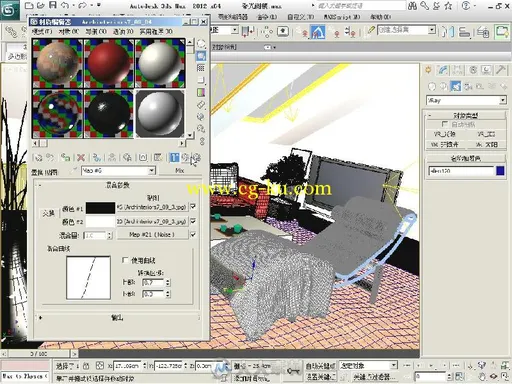Toggle the Auto Key button
The width and height of the screenshot is (512, 384).
tap(321, 366)
